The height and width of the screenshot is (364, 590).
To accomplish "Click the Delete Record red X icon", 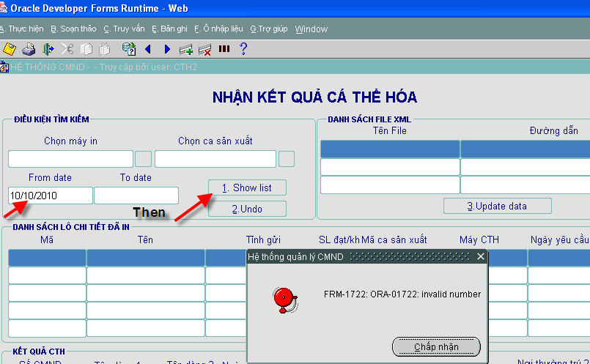I will point(205,49).
